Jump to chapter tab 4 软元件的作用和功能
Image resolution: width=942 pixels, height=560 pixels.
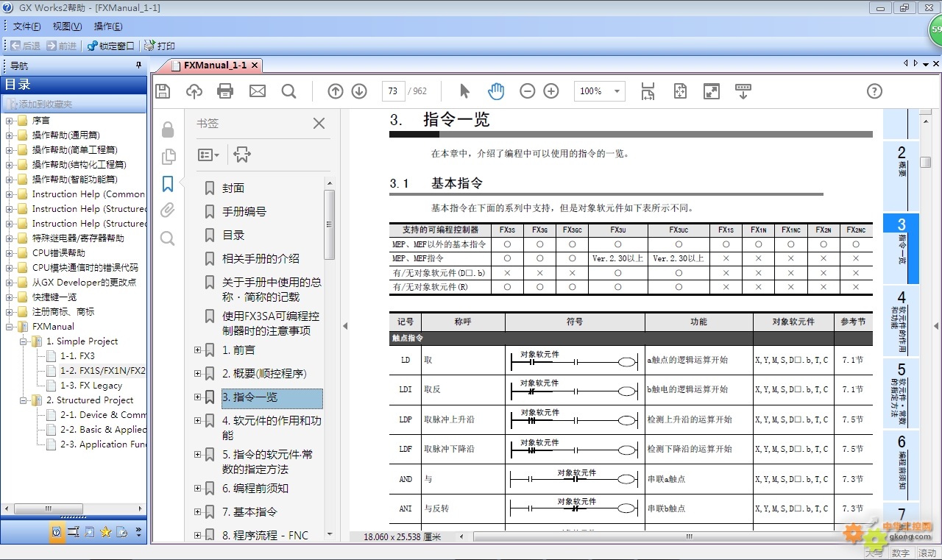click(902, 321)
